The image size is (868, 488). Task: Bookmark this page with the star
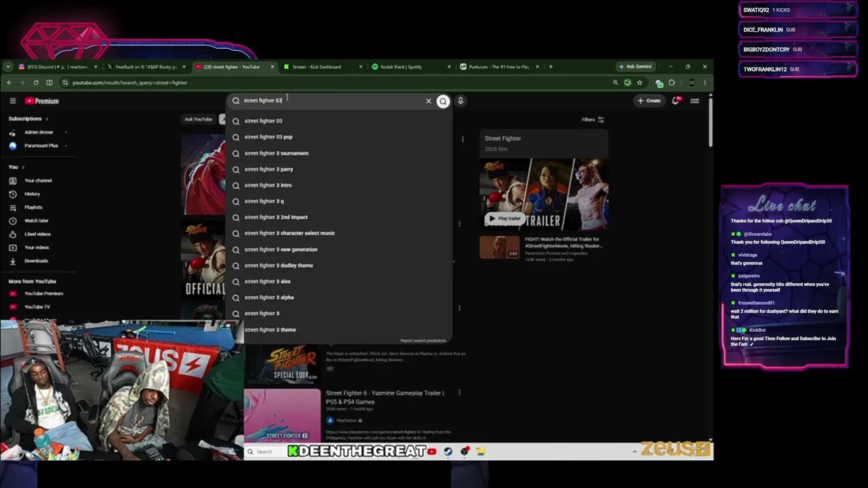click(639, 83)
